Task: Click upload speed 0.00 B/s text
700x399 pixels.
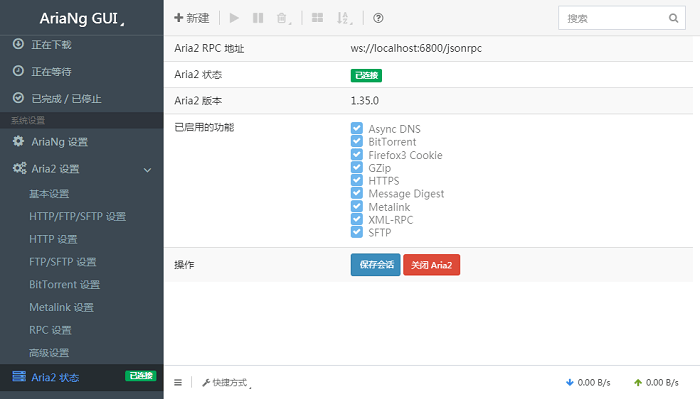Action: (x=662, y=382)
